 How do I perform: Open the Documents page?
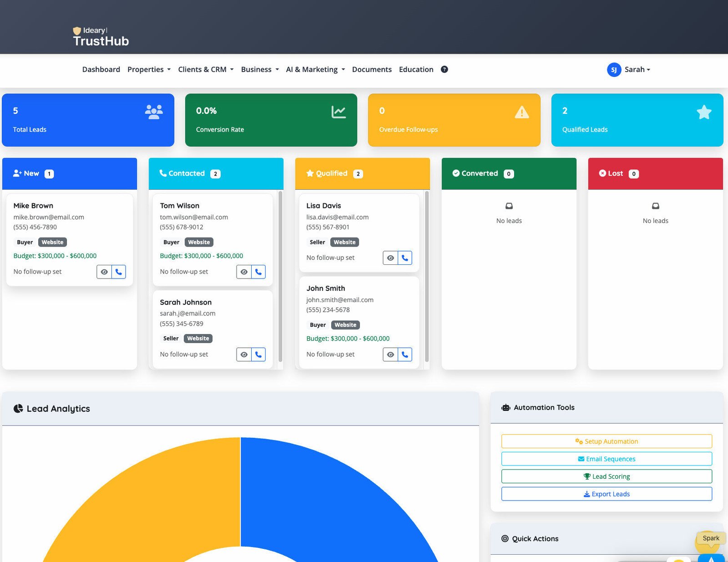[x=372, y=69]
